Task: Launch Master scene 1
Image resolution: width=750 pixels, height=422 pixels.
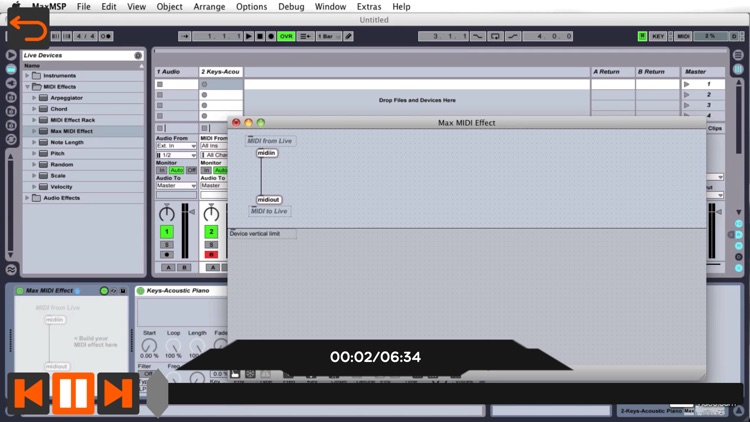Action: 687,84
